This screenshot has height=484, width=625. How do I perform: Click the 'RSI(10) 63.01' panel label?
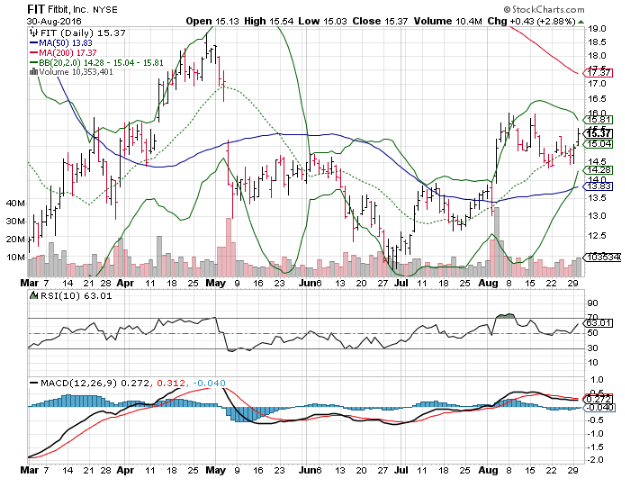[x=76, y=296]
